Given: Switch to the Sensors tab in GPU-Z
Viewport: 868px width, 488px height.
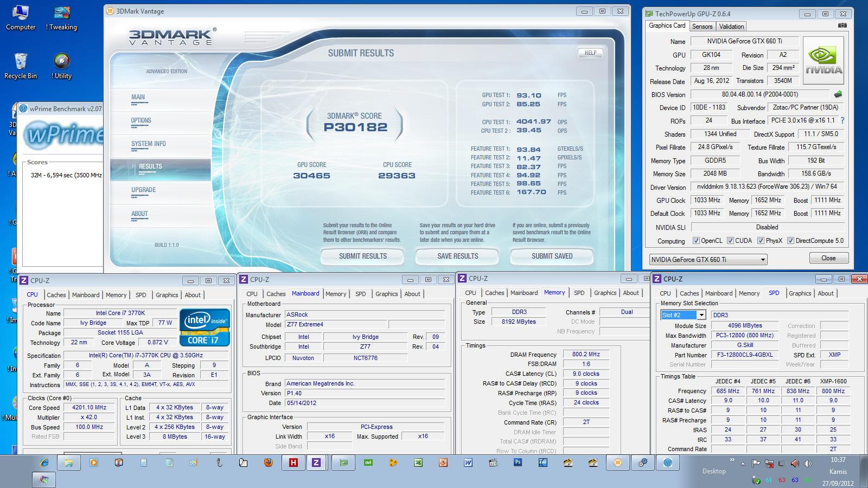Looking at the screenshot, I should click(x=702, y=27).
